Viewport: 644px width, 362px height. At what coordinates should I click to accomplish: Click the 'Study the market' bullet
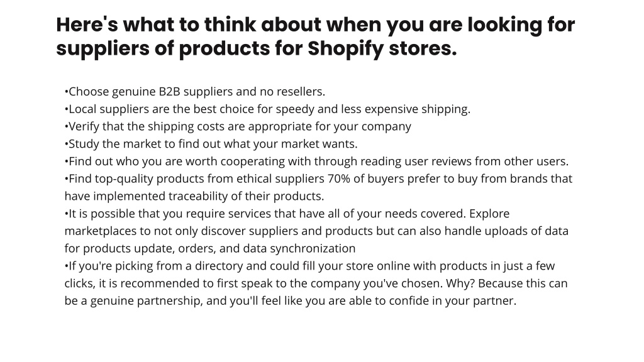211,144
